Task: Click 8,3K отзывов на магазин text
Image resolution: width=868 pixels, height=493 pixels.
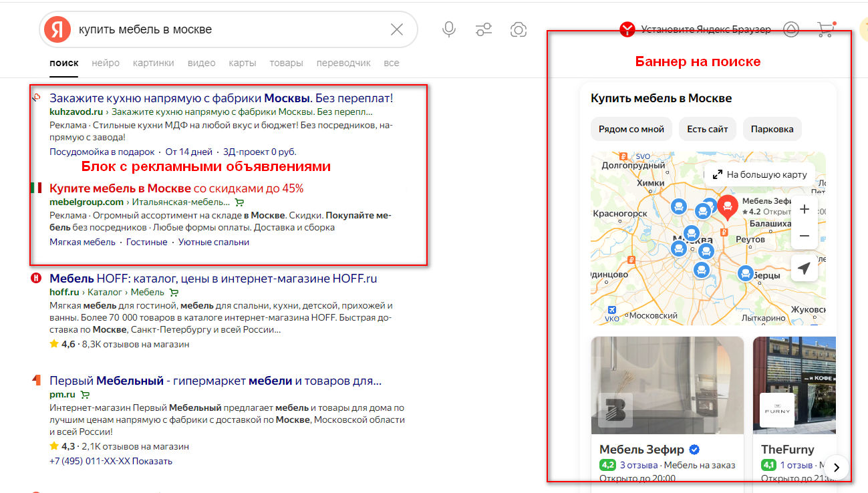Action: (135, 344)
